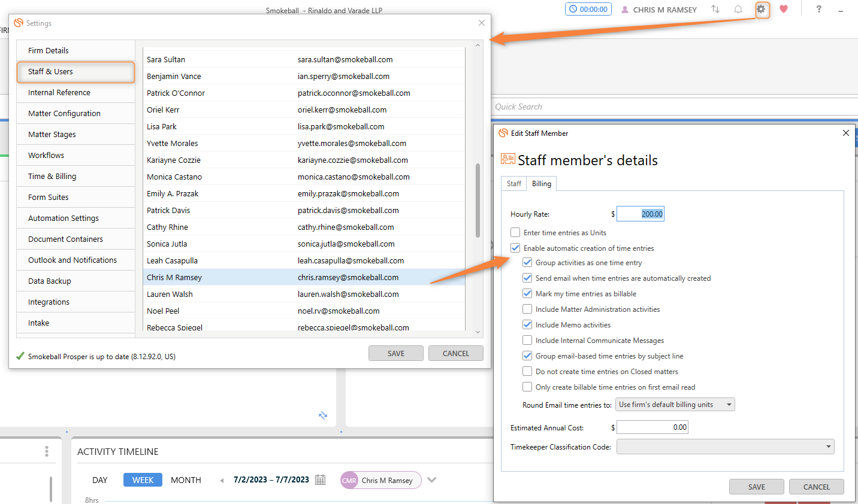The image size is (858, 504).
Task: Toggle Include Memo activities checkbox
Action: tap(527, 324)
